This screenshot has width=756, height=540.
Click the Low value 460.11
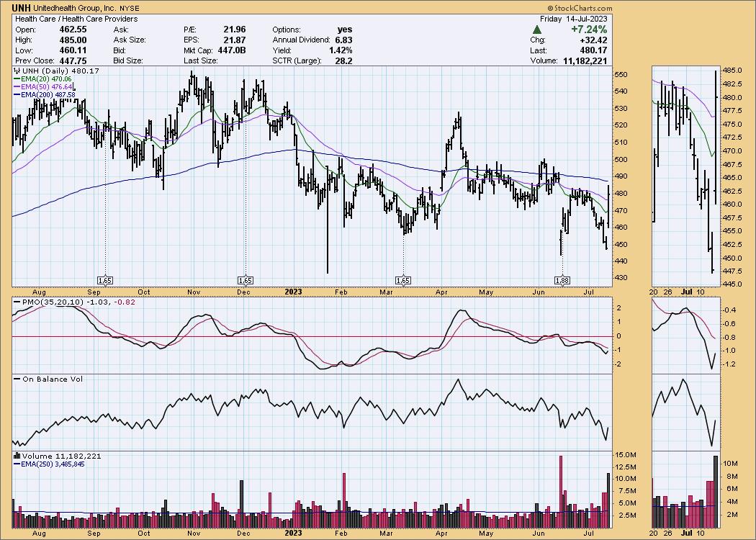point(73,50)
